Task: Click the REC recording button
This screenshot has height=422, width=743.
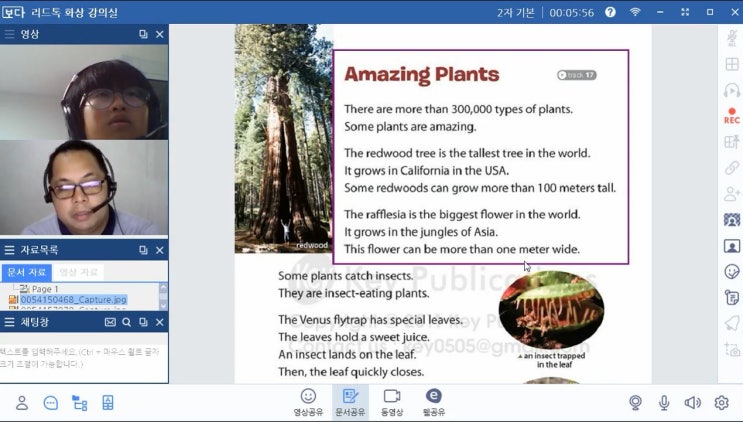Action: coord(731,115)
